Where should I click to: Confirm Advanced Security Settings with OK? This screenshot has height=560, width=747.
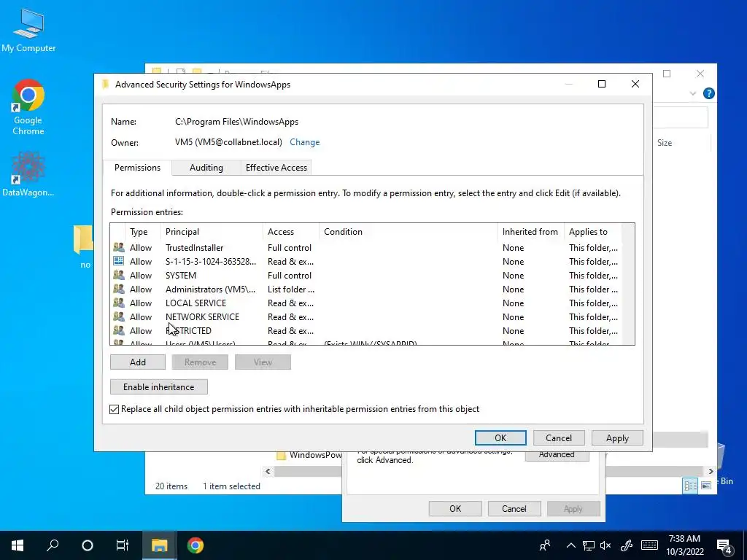(500, 437)
